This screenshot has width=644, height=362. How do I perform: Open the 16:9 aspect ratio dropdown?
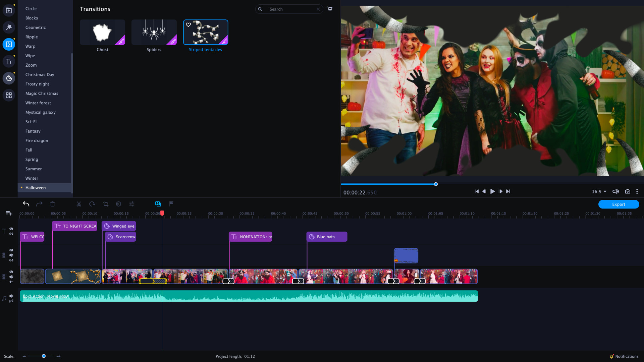tap(599, 191)
